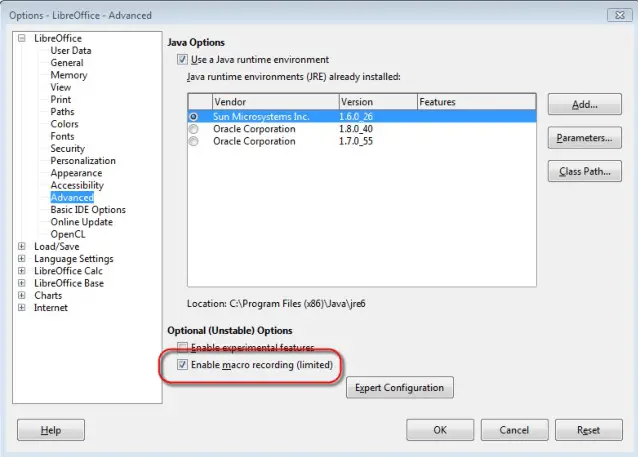The width and height of the screenshot is (638, 457).
Task: Open Security options
Action: [x=68, y=148]
